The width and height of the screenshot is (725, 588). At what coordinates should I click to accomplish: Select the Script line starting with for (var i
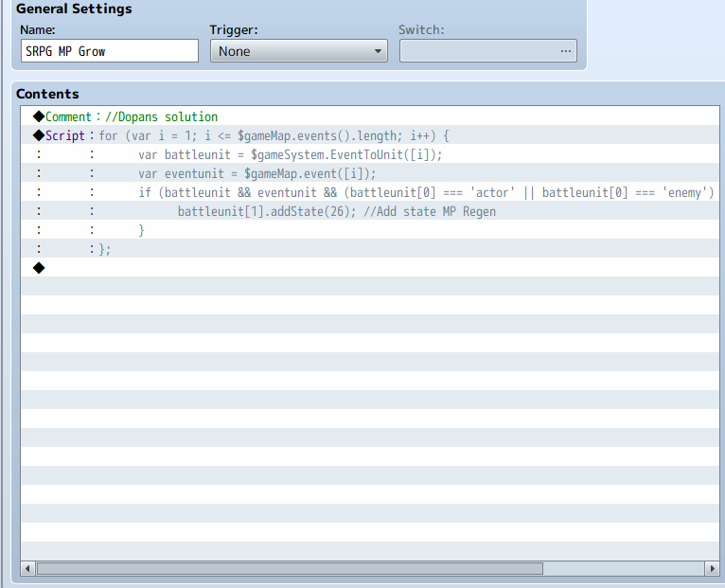coord(370,135)
